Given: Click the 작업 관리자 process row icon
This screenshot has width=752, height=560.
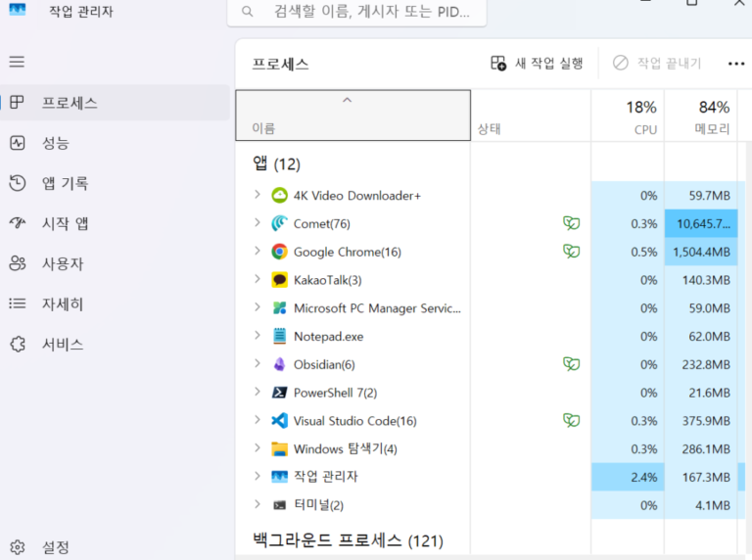Looking at the screenshot, I should pyautogui.click(x=280, y=477).
